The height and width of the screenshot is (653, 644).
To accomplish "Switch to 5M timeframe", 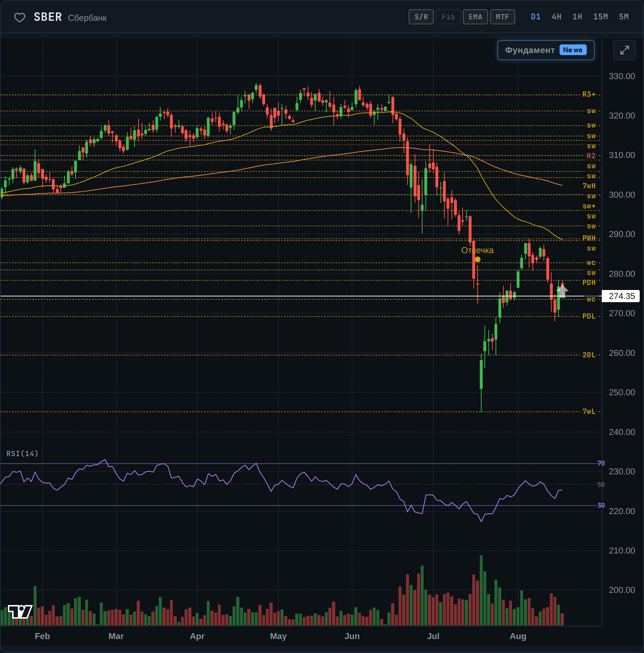I will coord(624,17).
